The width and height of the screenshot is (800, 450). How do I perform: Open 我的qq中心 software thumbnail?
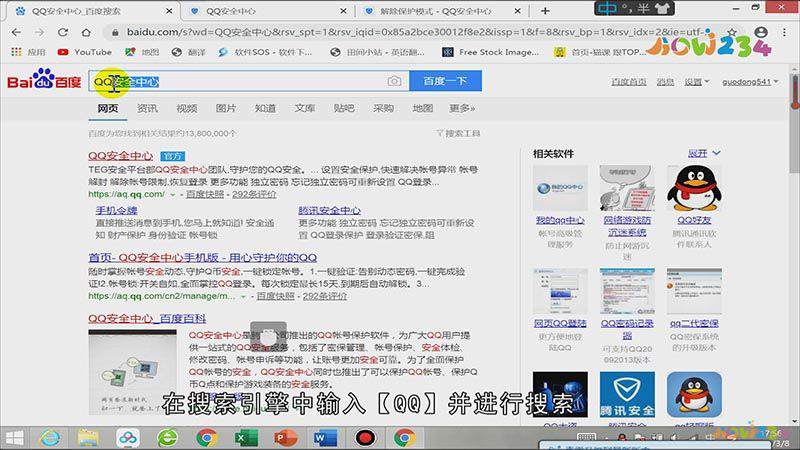pos(560,188)
